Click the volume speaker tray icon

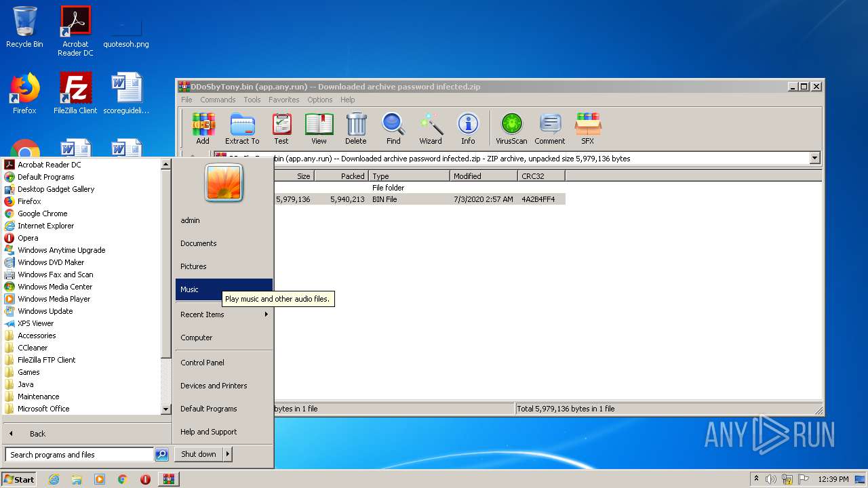click(x=771, y=479)
